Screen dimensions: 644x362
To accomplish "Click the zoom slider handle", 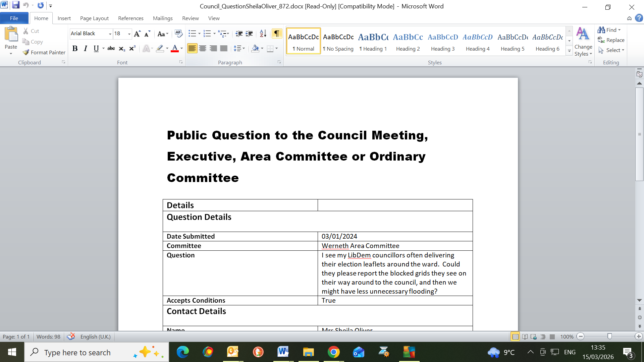I will click(x=609, y=336).
